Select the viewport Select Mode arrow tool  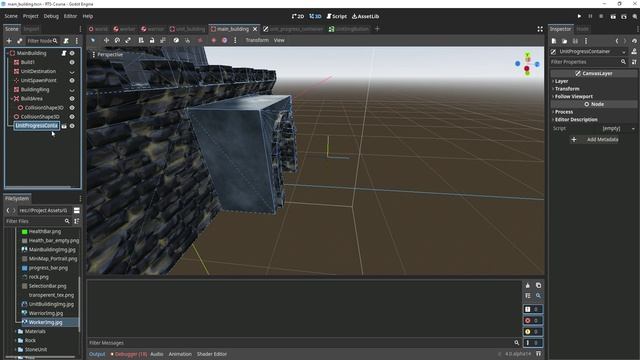tap(93, 40)
